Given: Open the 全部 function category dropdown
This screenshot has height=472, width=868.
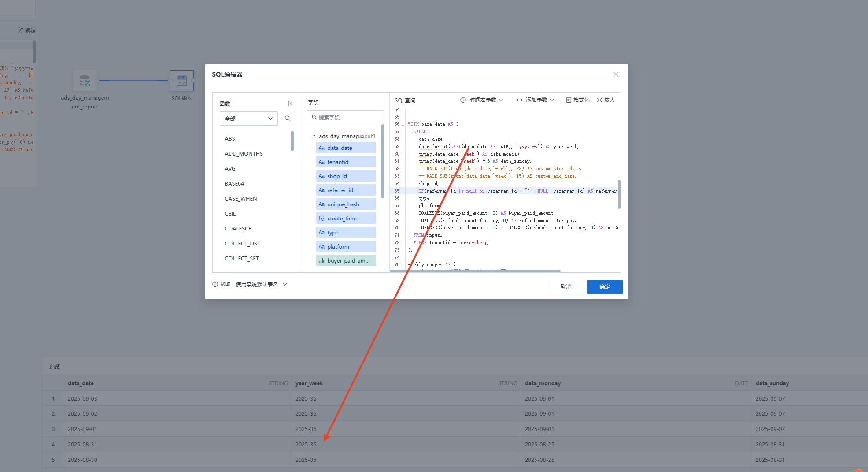Looking at the screenshot, I should click(x=248, y=119).
